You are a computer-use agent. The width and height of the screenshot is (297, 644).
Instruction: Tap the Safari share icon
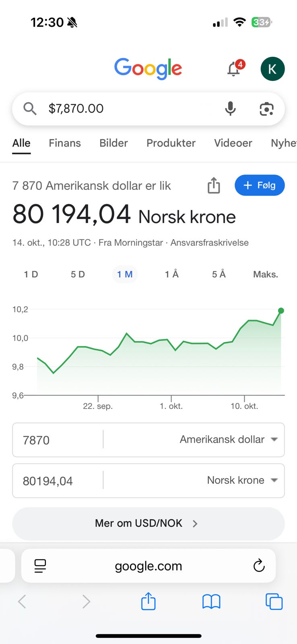click(148, 601)
